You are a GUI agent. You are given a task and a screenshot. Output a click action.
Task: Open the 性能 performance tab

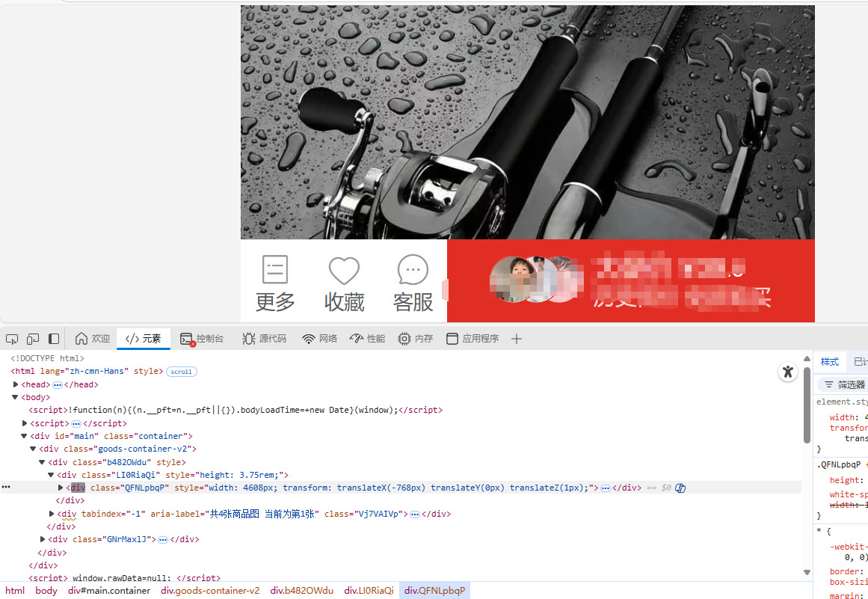point(367,338)
